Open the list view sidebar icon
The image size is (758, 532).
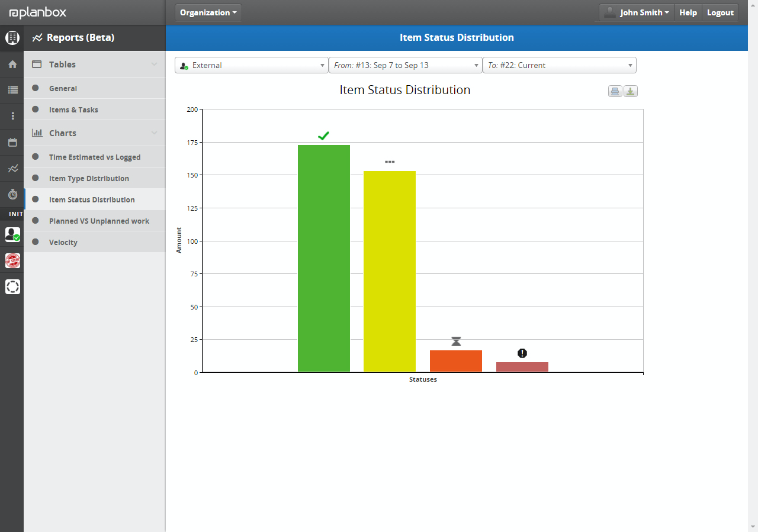[x=12, y=90]
